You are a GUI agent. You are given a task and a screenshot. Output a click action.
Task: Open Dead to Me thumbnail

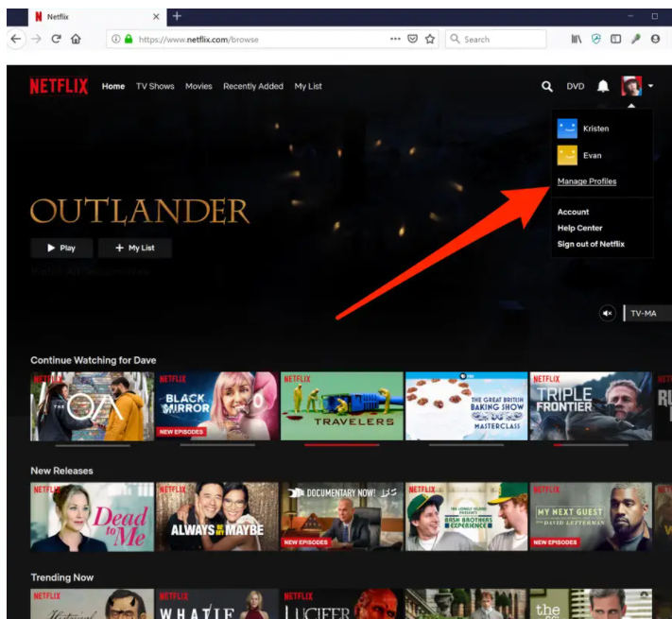(x=92, y=517)
